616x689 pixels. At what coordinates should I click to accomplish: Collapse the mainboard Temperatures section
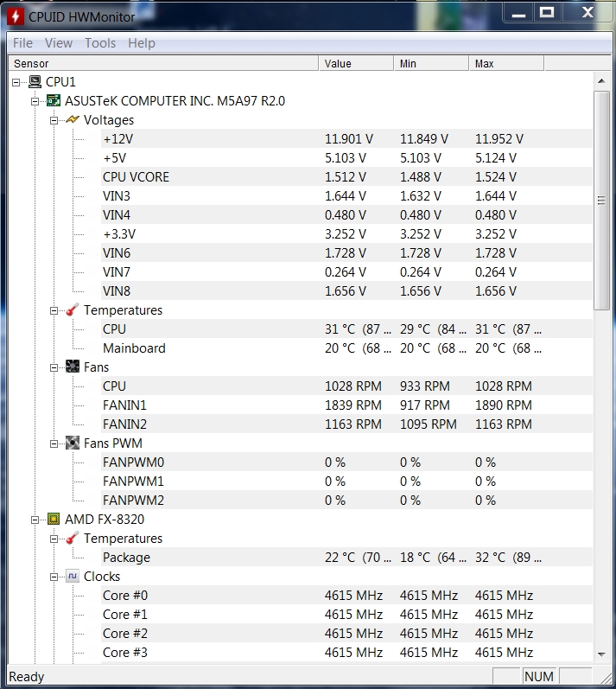click(54, 310)
